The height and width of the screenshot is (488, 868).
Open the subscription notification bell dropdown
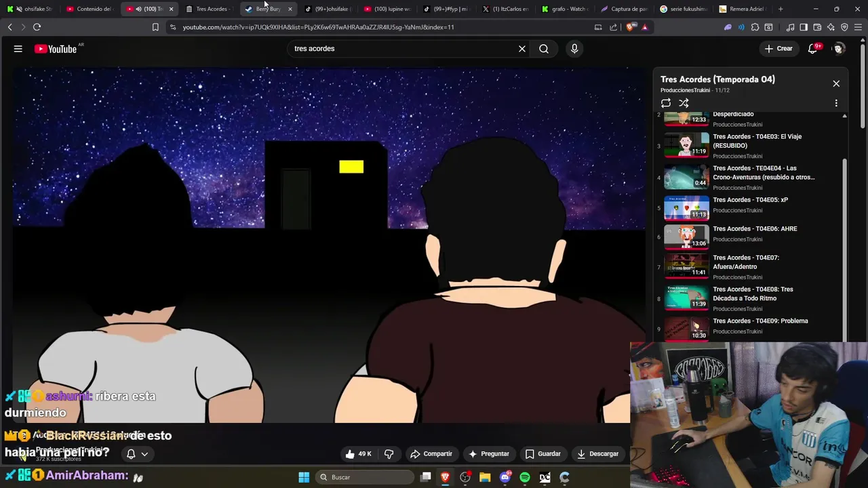click(137, 454)
